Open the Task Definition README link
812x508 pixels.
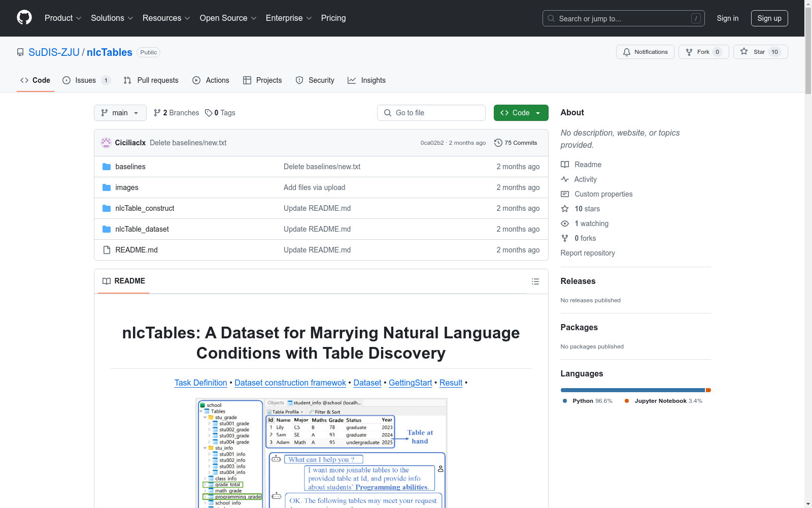tap(201, 383)
